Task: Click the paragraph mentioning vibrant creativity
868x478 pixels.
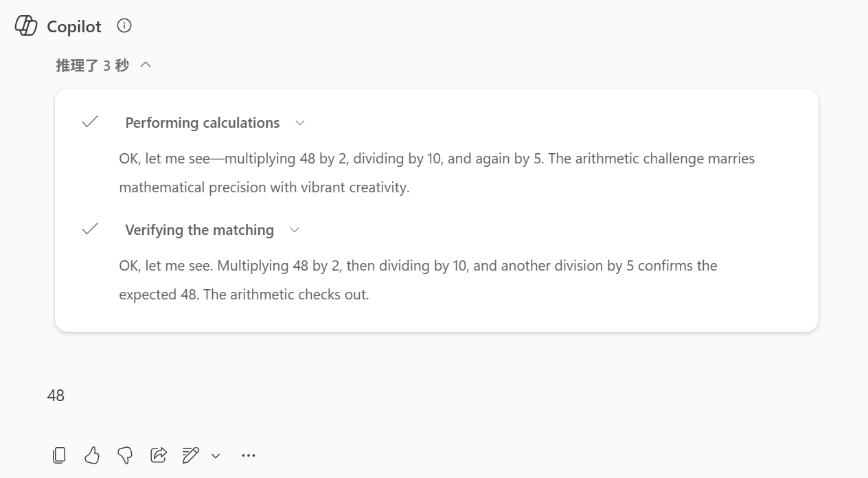Action: coord(437,173)
